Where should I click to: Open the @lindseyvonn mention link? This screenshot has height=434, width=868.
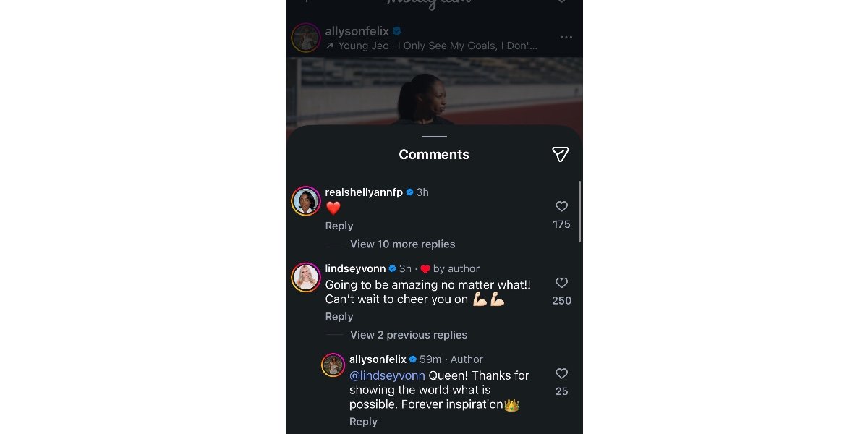tap(387, 375)
